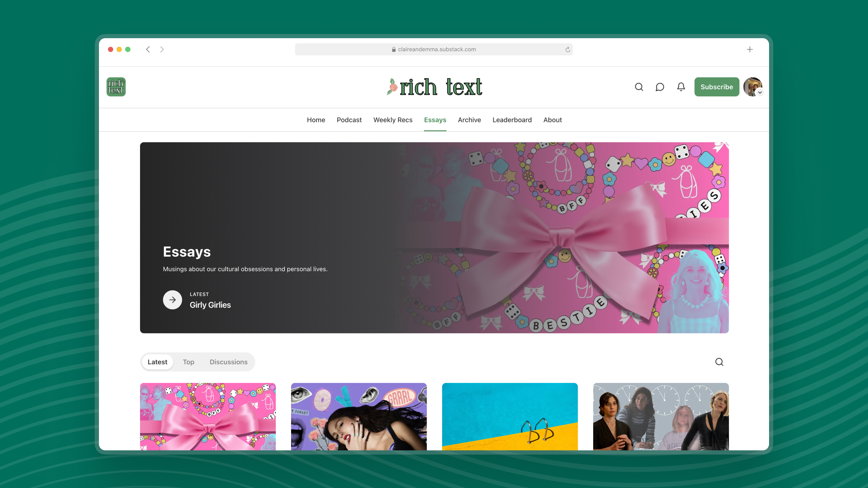Image resolution: width=868 pixels, height=488 pixels.
Task: Click the rich text square logo icon
Action: tap(116, 87)
